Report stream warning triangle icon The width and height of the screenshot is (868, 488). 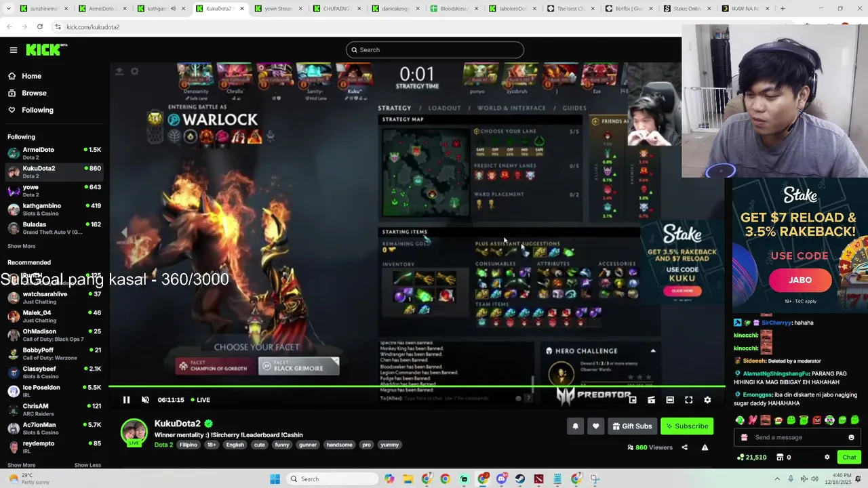point(705,447)
